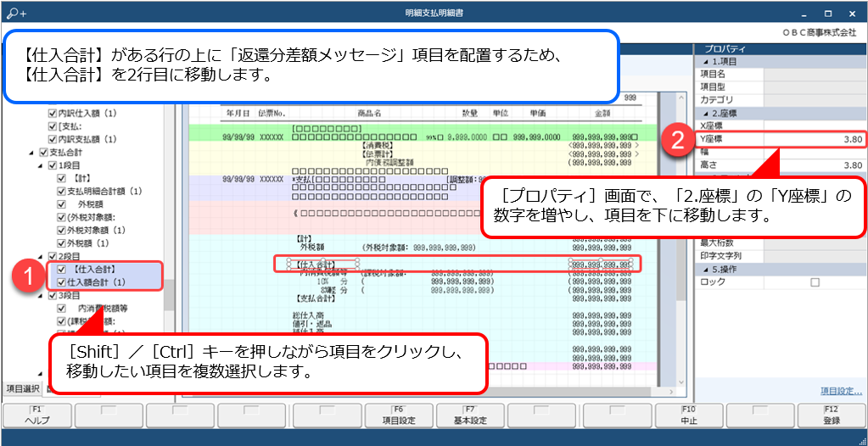Switch to the 項目選択 tab
Viewport: 868px width, 446px height.
point(23,388)
